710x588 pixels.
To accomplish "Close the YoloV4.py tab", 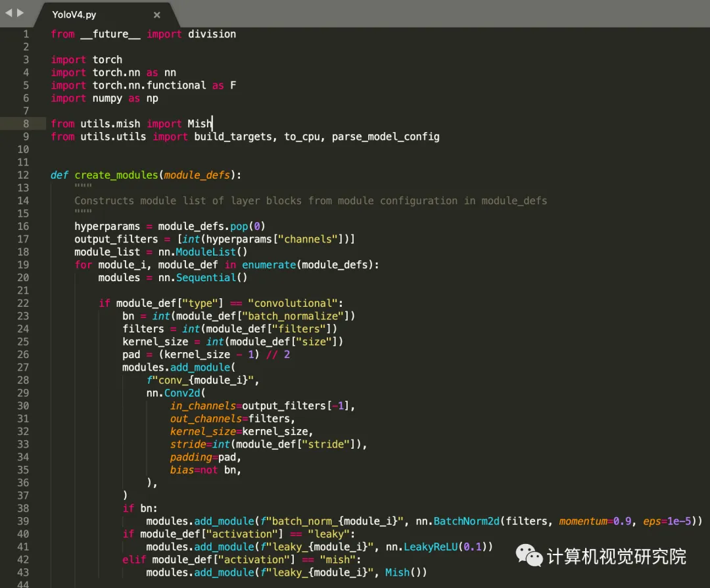I will [156, 15].
